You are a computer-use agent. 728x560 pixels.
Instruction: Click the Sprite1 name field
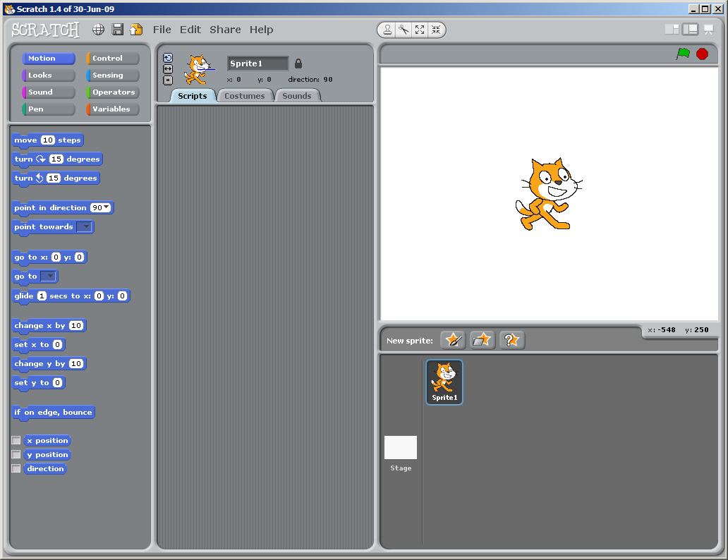257,63
